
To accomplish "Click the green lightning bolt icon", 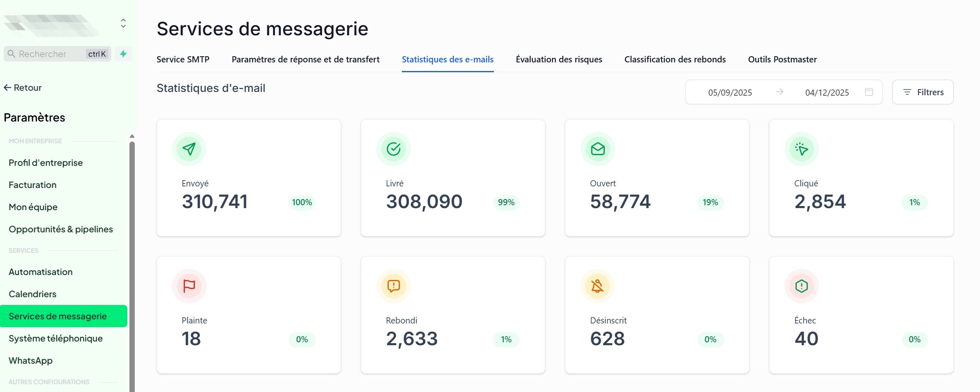I will pos(123,54).
